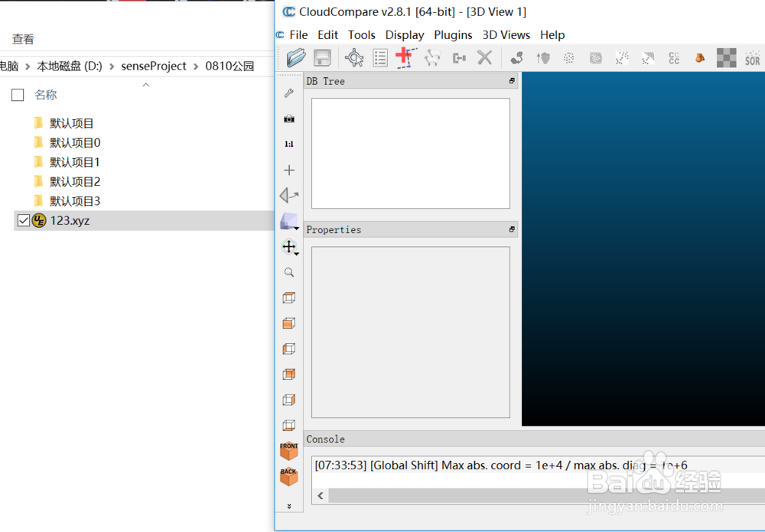This screenshot has width=765, height=532.
Task: Go to 本地磁盘 (D:) in the breadcrumb
Action: (70, 66)
